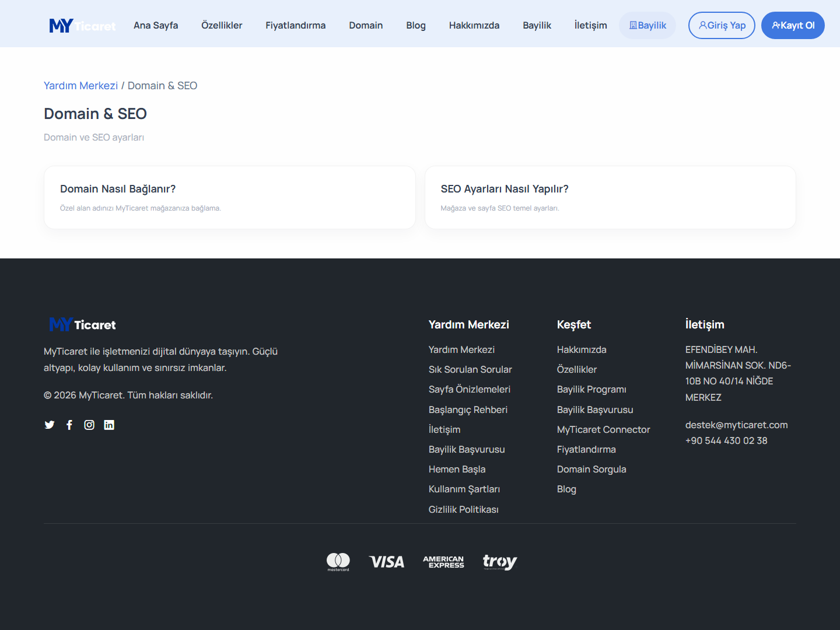Viewport: 840px width, 630px height.
Task: Open plain Bayilik item in top navigation
Action: [537, 26]
